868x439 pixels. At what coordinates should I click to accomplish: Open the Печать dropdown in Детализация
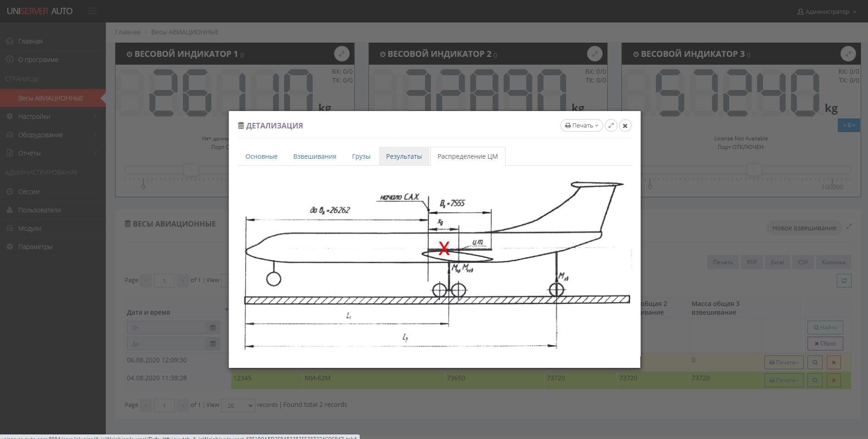click(x=581, y=125)
